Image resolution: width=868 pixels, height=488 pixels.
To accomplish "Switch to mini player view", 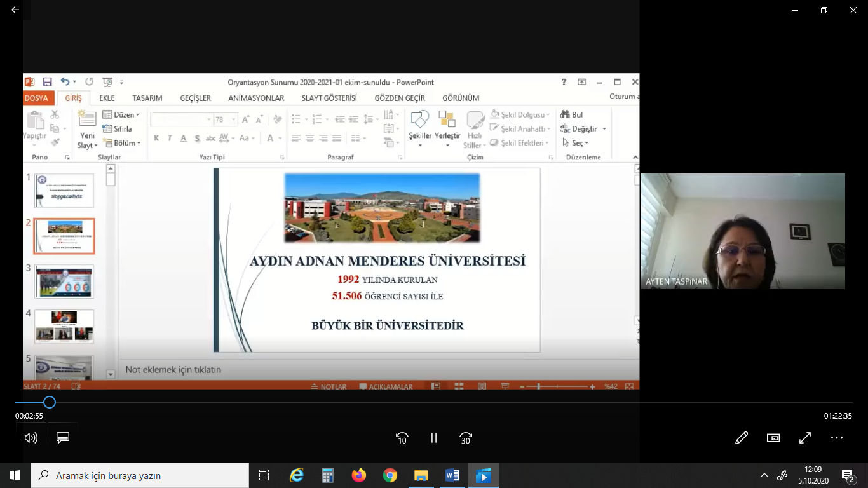I will click(x=773, y=438).
